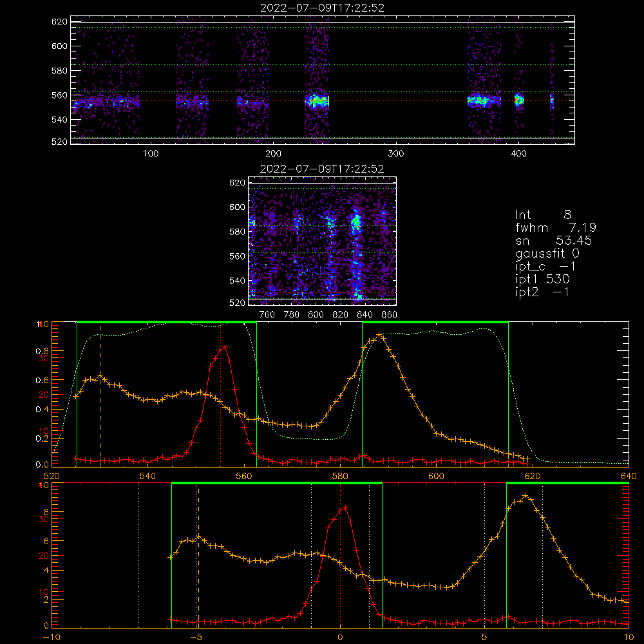The image size is (644, 644).
Task: Click the '860' tick label under the small spectrogram
Action: (x=390, y=315)
